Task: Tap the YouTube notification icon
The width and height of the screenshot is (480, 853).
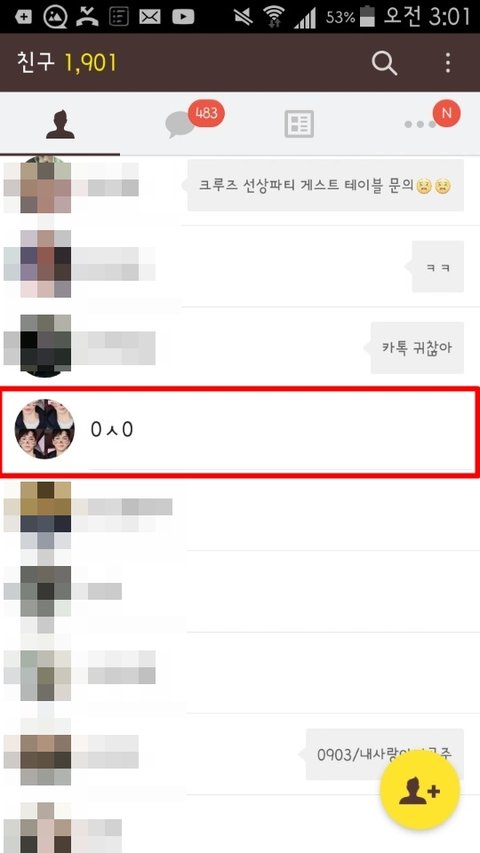Action: tap(183, 17)
